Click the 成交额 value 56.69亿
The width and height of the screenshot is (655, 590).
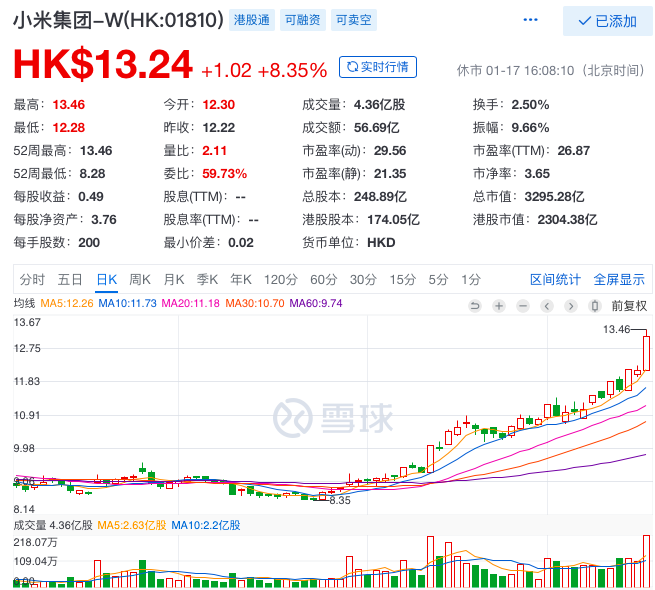point(377,127)
